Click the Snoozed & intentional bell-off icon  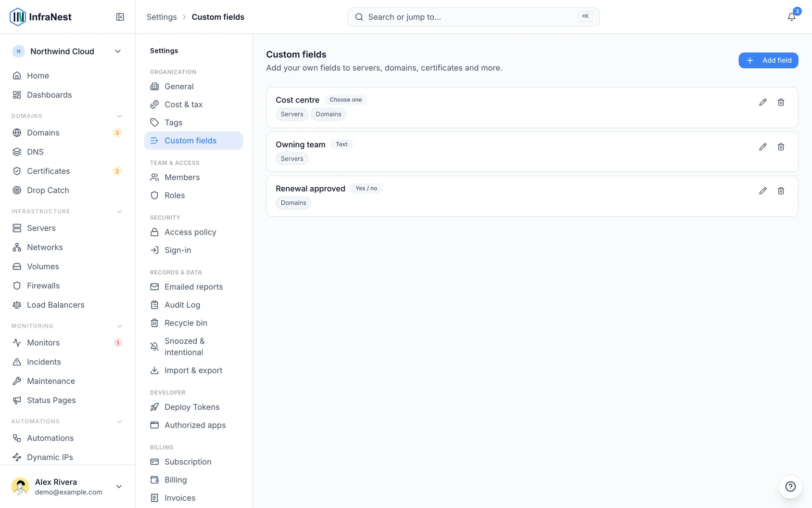coord(154,347)
